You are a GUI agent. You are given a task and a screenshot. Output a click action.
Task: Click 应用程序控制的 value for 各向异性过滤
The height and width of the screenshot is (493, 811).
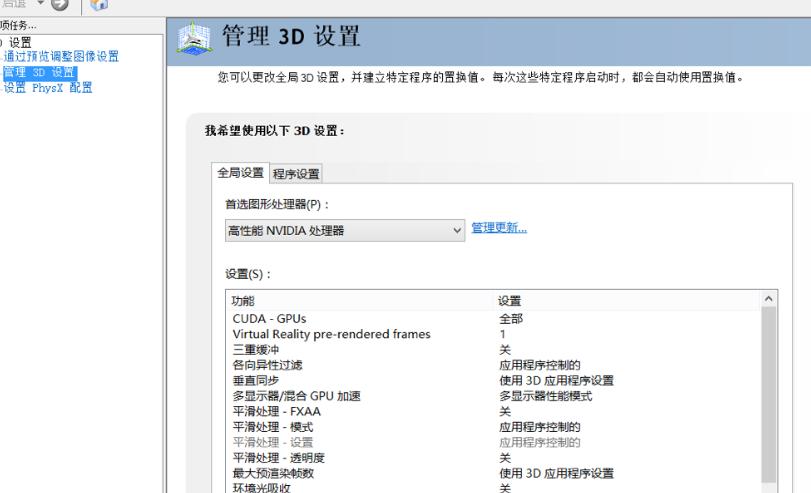coord(540,365)
